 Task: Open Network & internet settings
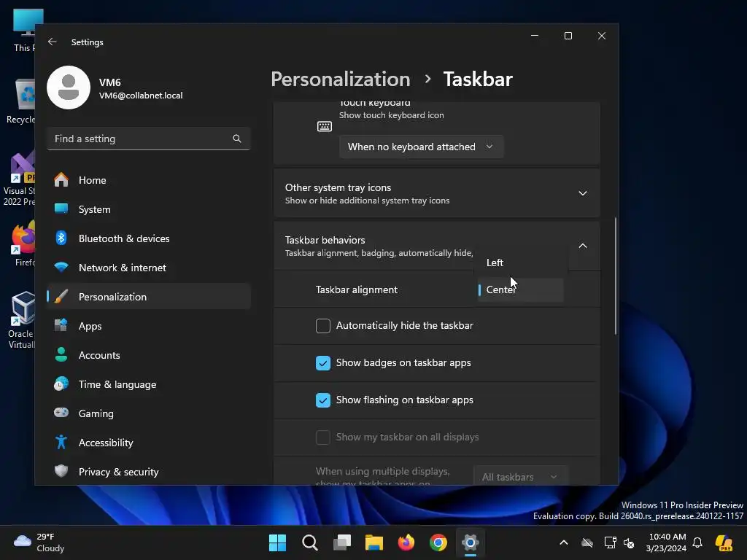tap(149, 268)
